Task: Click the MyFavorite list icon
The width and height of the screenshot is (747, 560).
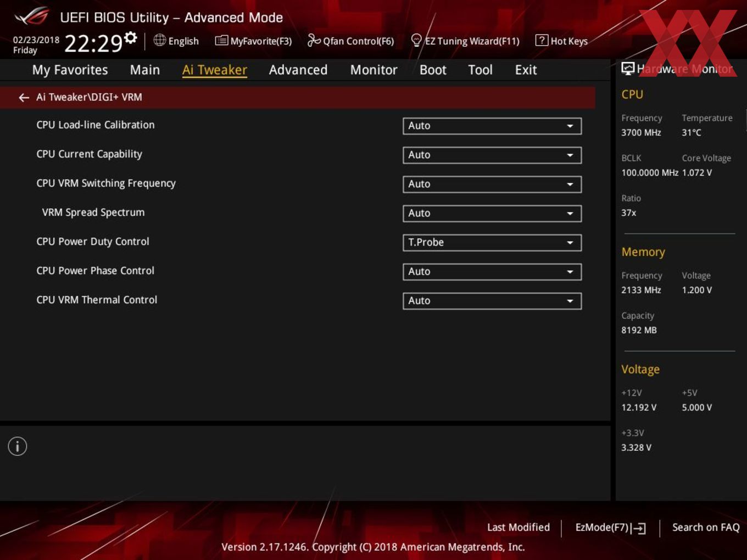Action: [x=221, y=41]
